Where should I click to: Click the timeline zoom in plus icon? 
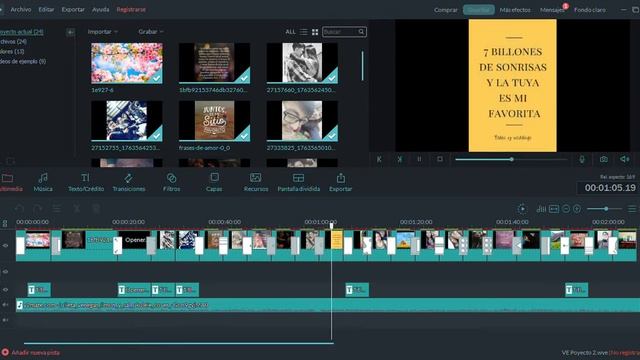pyautogui.click(x=577, y=209)
